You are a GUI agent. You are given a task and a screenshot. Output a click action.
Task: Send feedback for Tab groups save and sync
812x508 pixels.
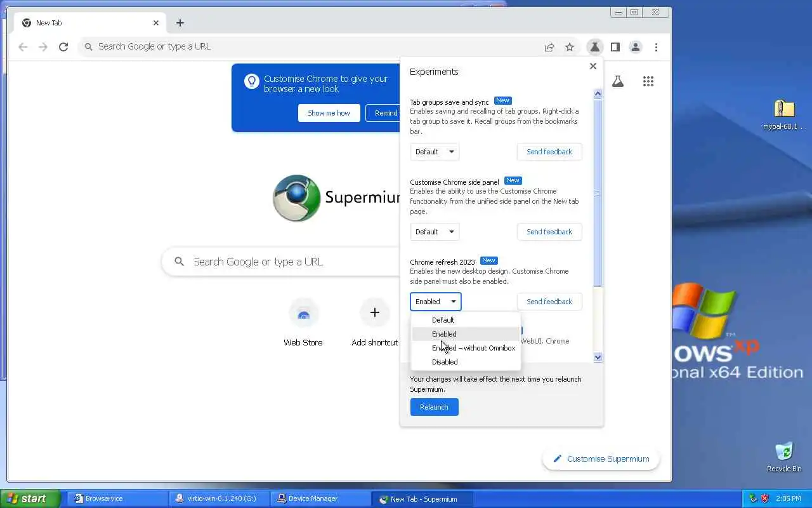tap(549, 152)
